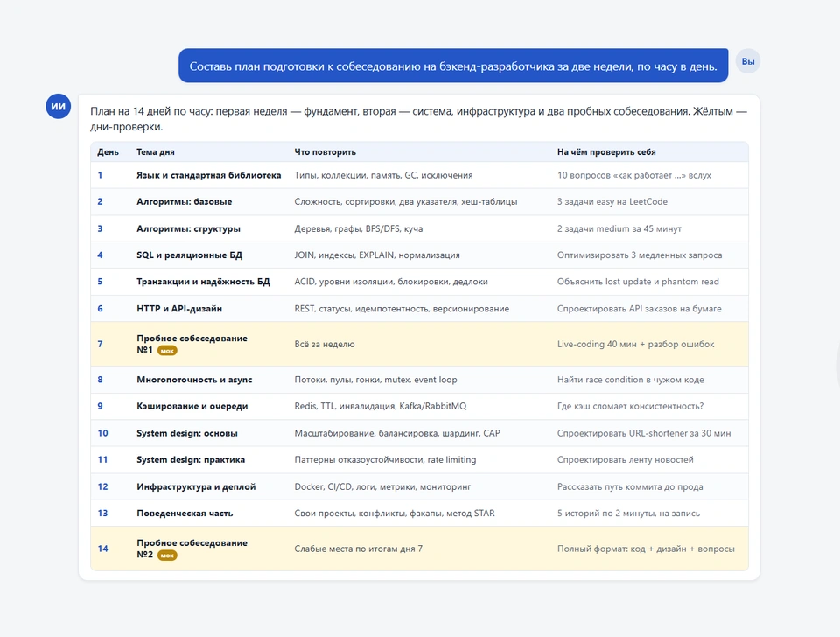Click Паттерны отказоустойчивости, rate limiting

tap(385, 459)
